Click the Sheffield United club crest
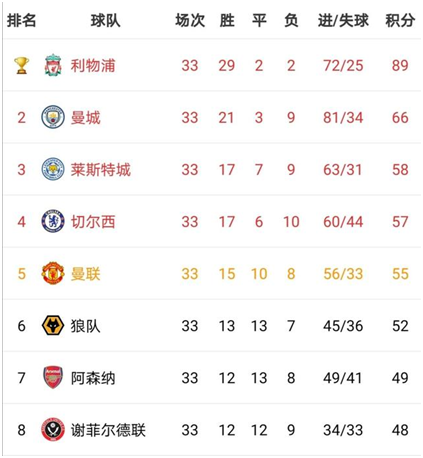Image resolution: width=423 pixels, height=458 pixels. [x=53, y=430]
